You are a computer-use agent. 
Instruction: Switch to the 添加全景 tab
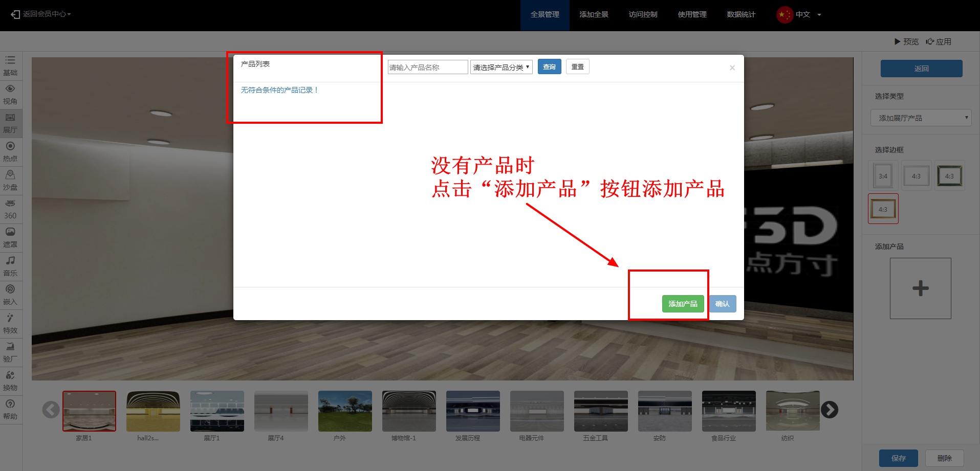[x=594, y=14]
